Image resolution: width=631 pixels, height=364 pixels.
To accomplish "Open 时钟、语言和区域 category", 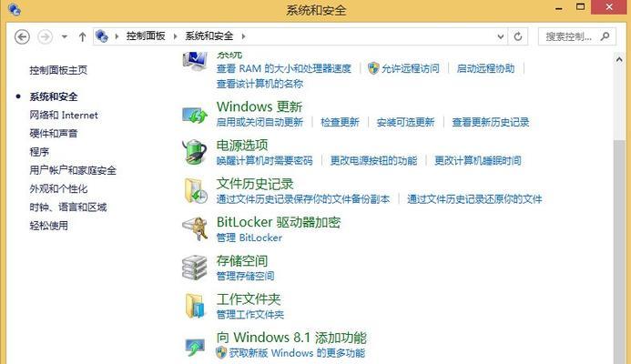I will pos(68,207).
